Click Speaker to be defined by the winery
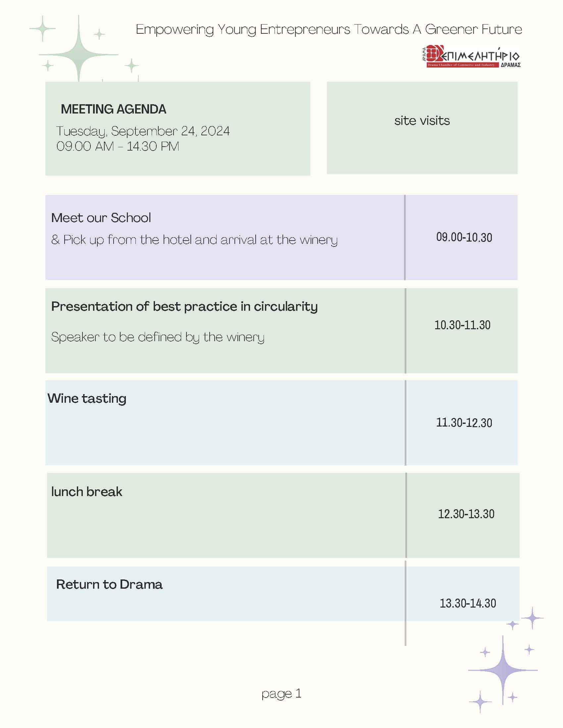Viewport: 563px width, 728px height. click(x=158, y=337)
